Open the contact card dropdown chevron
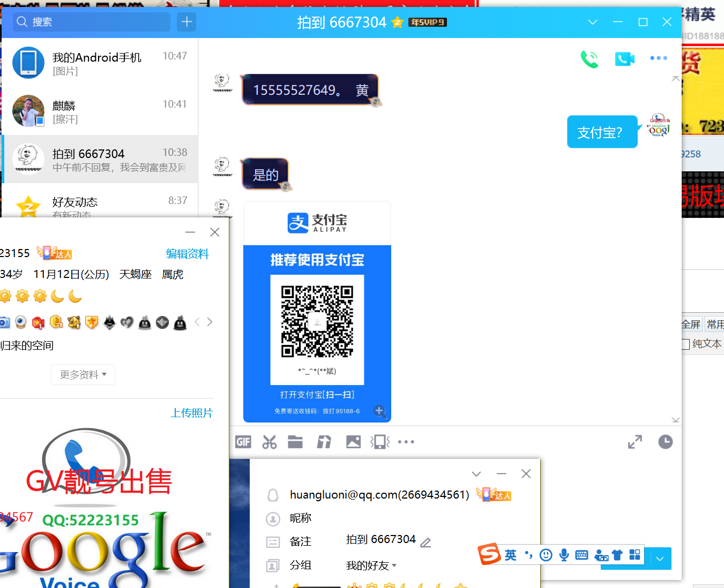This screenshot has height=588, width=724. pyautogui.click(x=476, y=474)
